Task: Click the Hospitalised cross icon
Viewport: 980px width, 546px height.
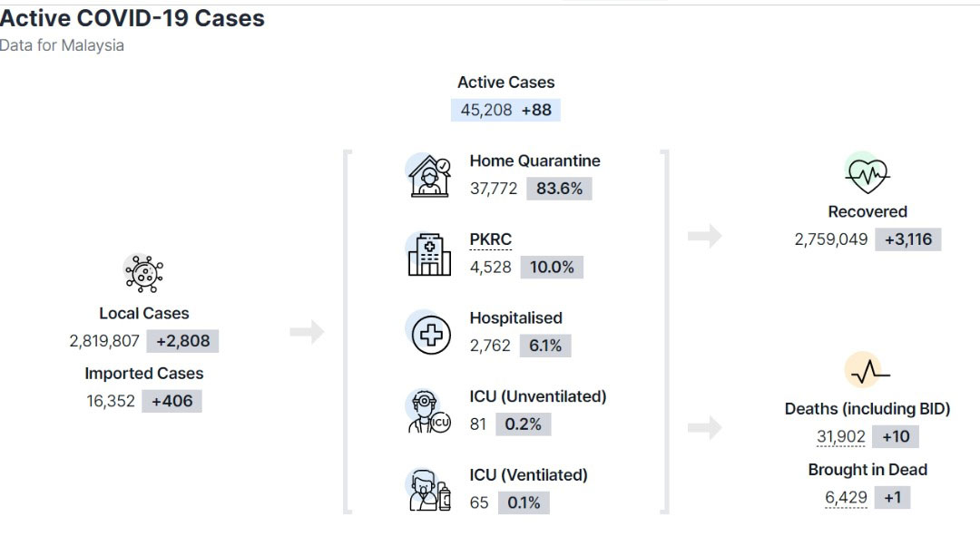Action: (x=430, y=333)
